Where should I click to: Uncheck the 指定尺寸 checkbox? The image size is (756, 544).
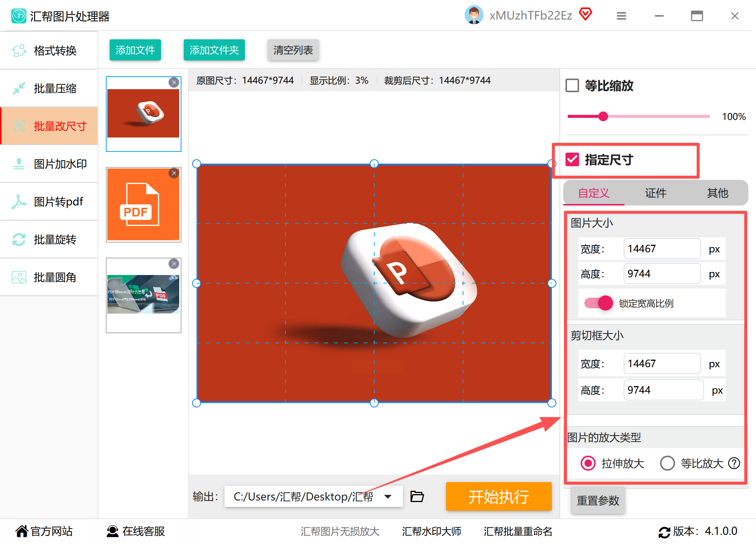click(572, 159)
